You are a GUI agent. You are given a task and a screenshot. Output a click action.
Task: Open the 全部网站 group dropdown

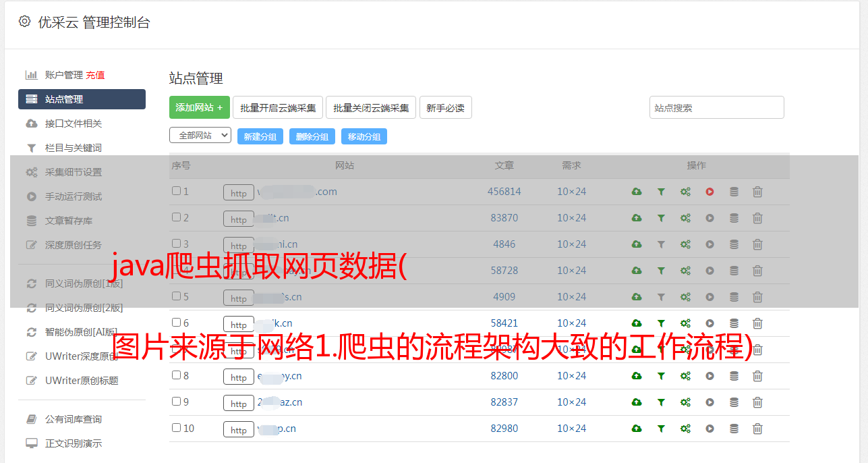pyautogui.click(x=200, y=136)
